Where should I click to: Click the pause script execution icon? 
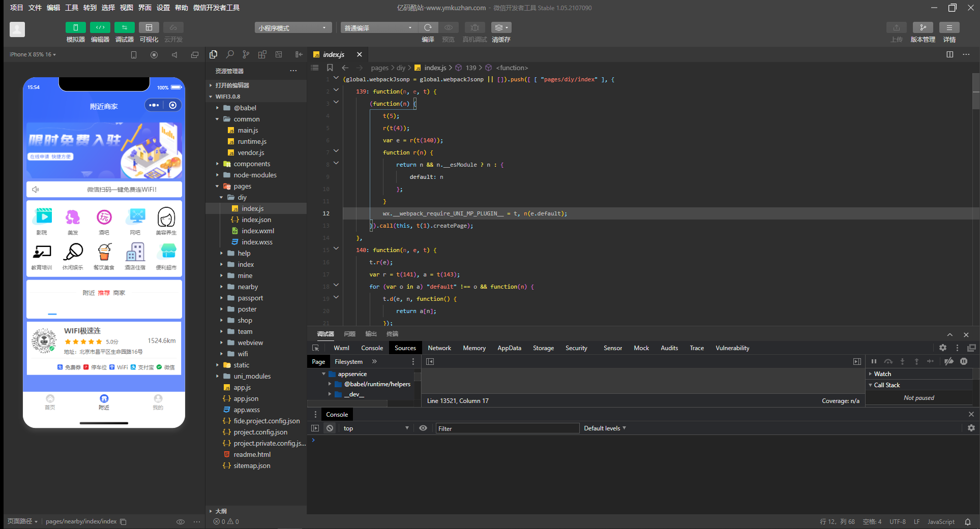[x=874, y=361]
